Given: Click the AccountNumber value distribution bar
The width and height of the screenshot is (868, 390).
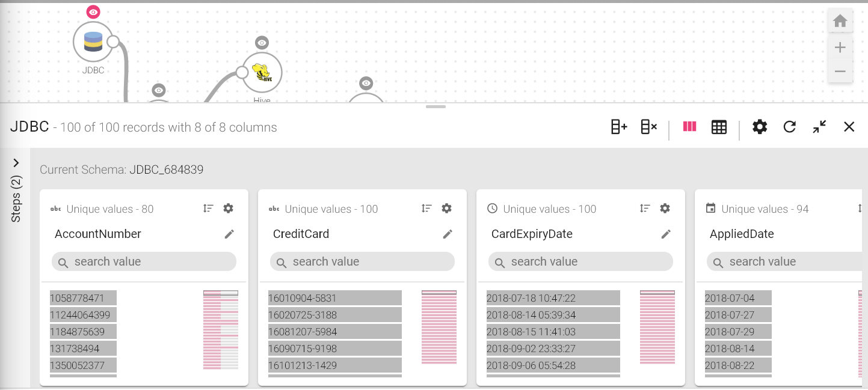Looking at the screenshot, I should (x=221, y=329).
